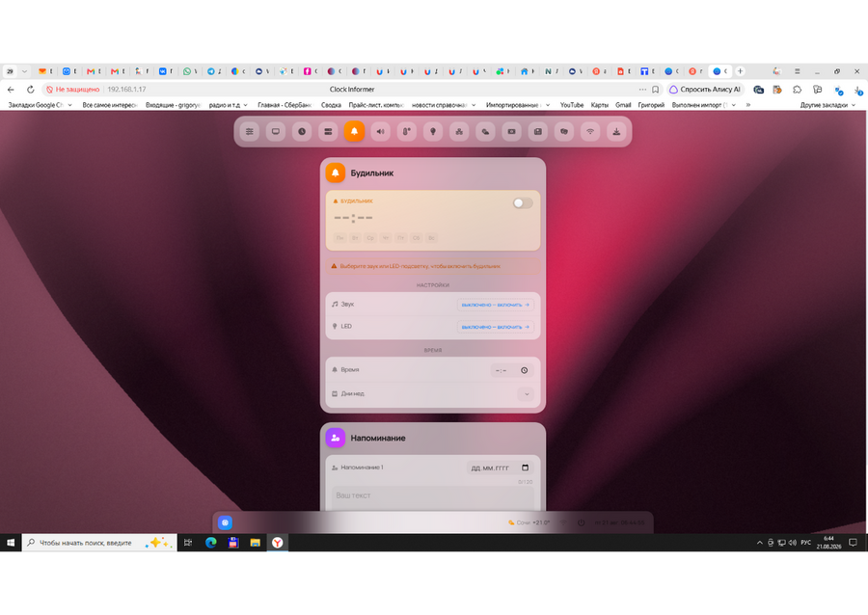Open the speaker sound tab

click(380, 132)
